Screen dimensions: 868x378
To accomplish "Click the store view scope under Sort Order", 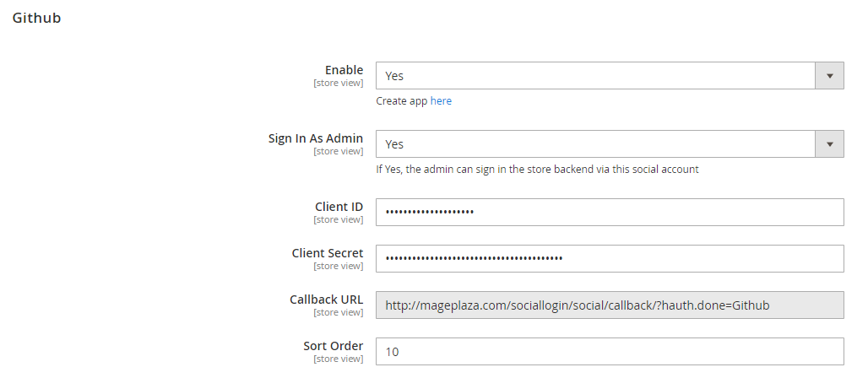I will point(338,359).
